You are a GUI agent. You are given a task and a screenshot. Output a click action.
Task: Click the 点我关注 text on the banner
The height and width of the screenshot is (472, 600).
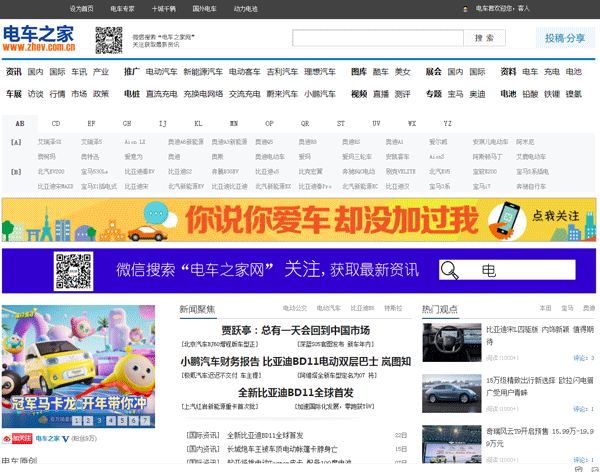coord(556,216)
